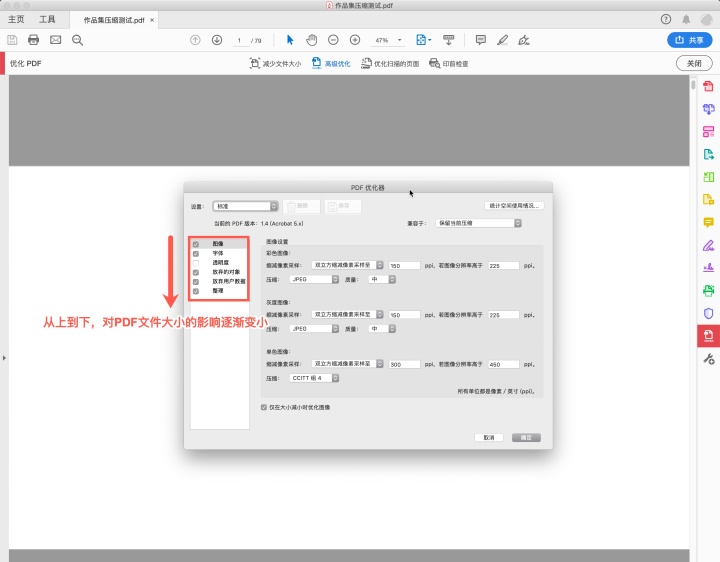The height and width of the screenshot is (562, 720).
Task: Switch to the 主页 tab
Action: (16, 19)
